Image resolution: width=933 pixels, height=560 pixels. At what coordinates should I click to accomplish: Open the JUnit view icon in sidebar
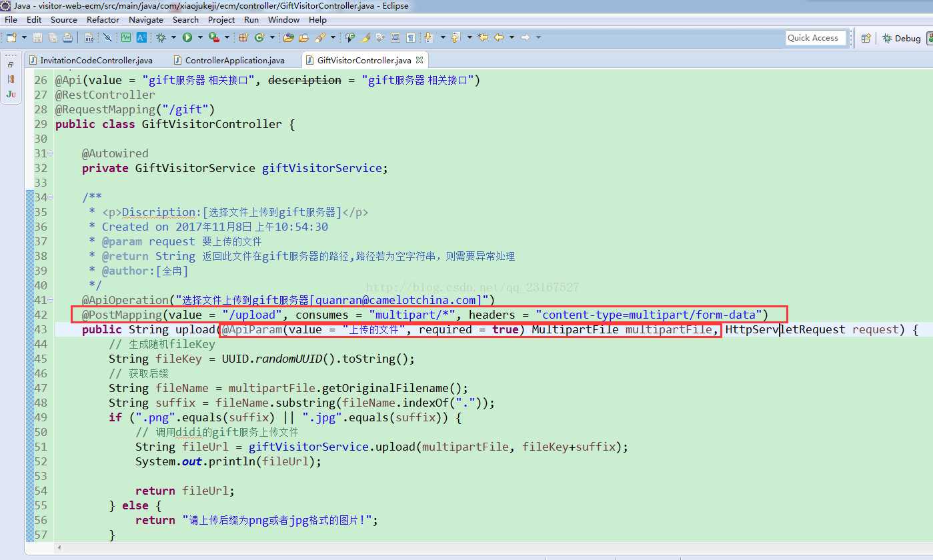coord(11,94)
